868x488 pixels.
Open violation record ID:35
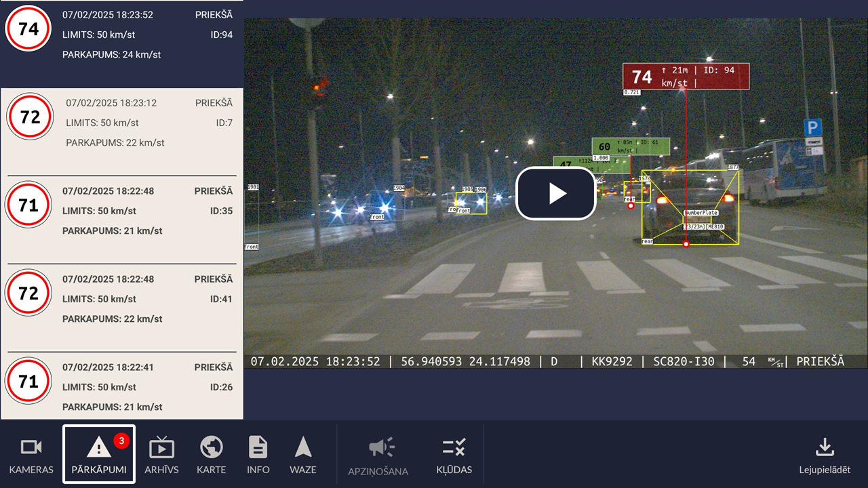pos(122,211)
